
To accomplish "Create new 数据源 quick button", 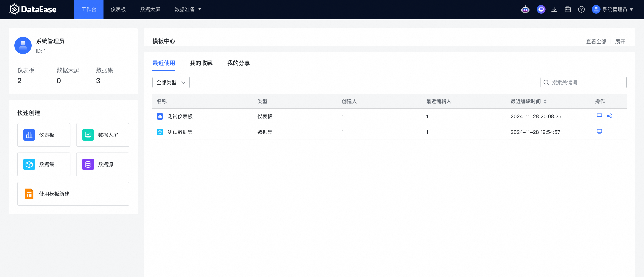I will (x=102, y=164).
